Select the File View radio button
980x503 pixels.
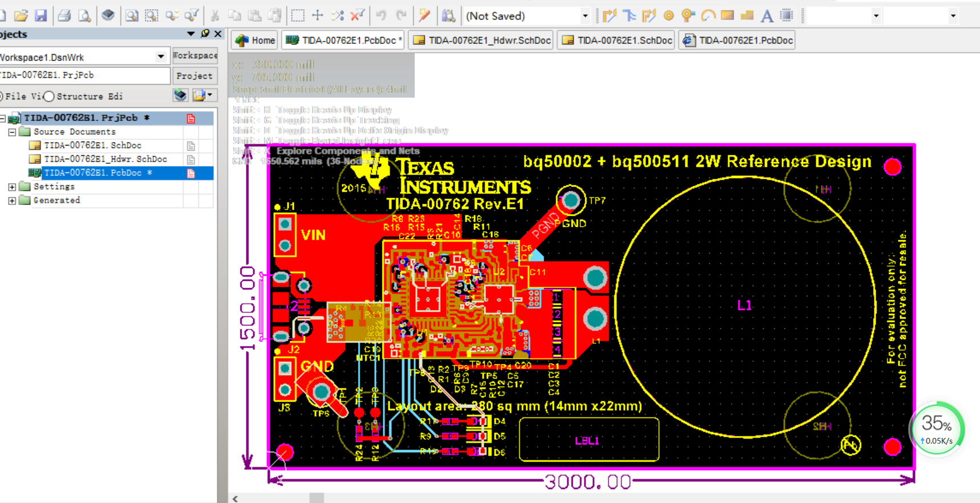pyautogui.click(x=1, y=96)
